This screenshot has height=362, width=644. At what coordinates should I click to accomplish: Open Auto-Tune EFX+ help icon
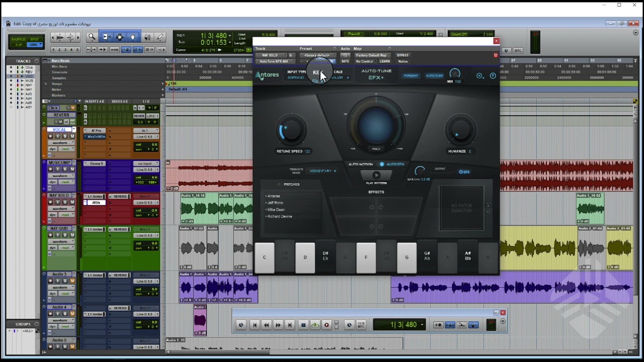pyautogui.click(x=493, y=76)
